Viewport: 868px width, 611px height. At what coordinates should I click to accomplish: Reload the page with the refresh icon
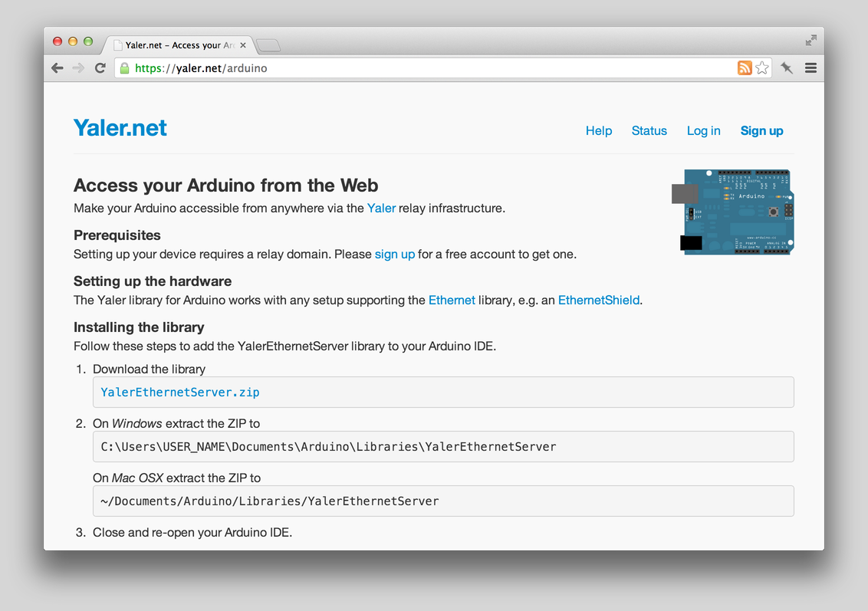tap(100, 68)
